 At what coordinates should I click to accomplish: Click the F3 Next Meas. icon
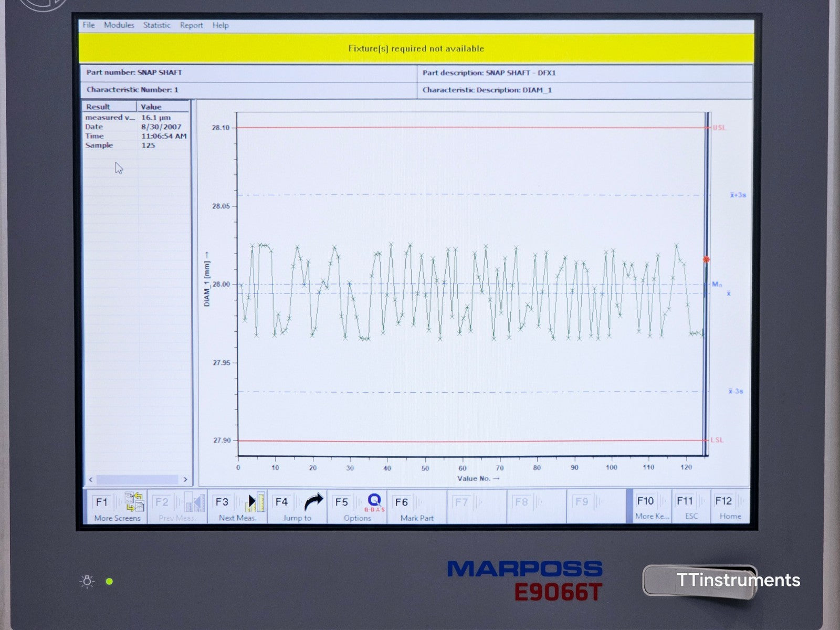point(256,502)
